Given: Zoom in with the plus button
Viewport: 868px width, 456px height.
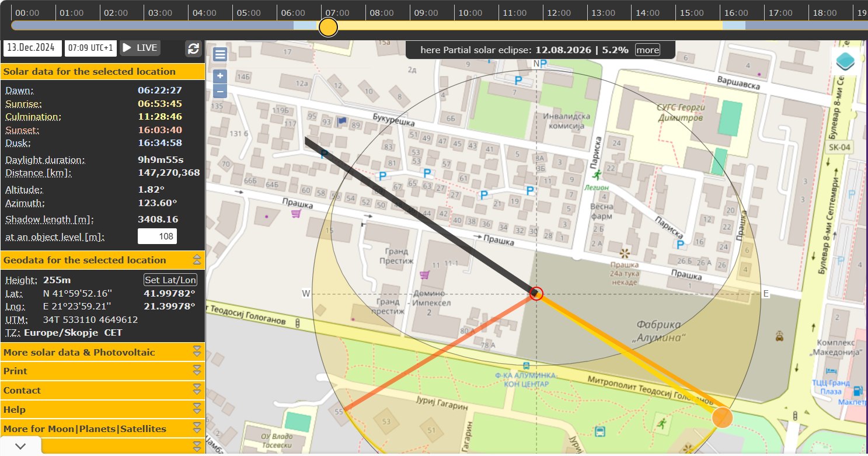Looking at the screenshot, I should (220, 76).
